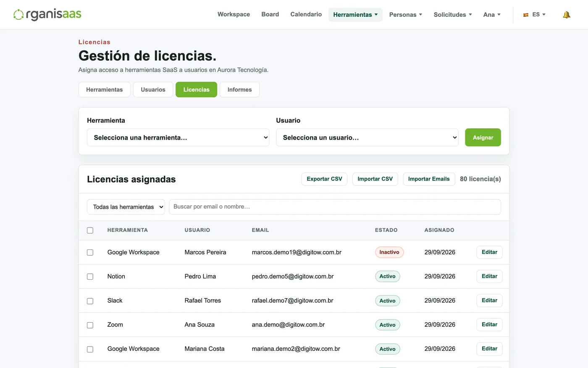588x368 pixels.
Task: Select the Licencias tab
Action: (196, 90)
